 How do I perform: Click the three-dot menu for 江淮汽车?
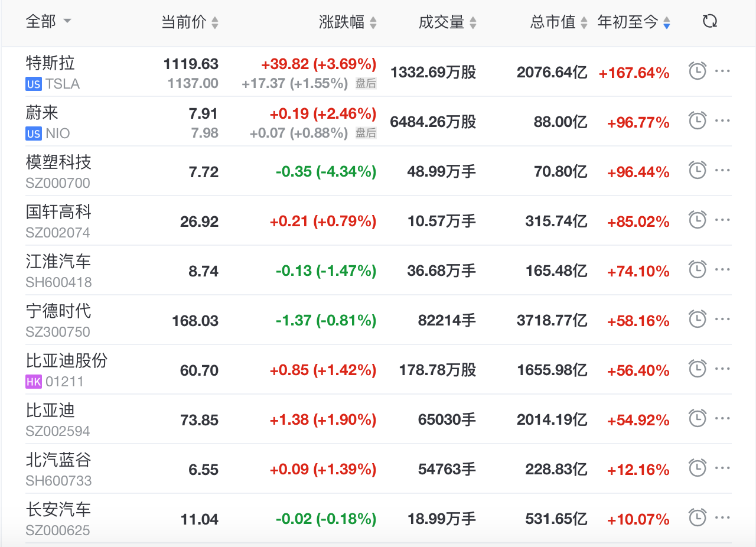tap(722, 270)
